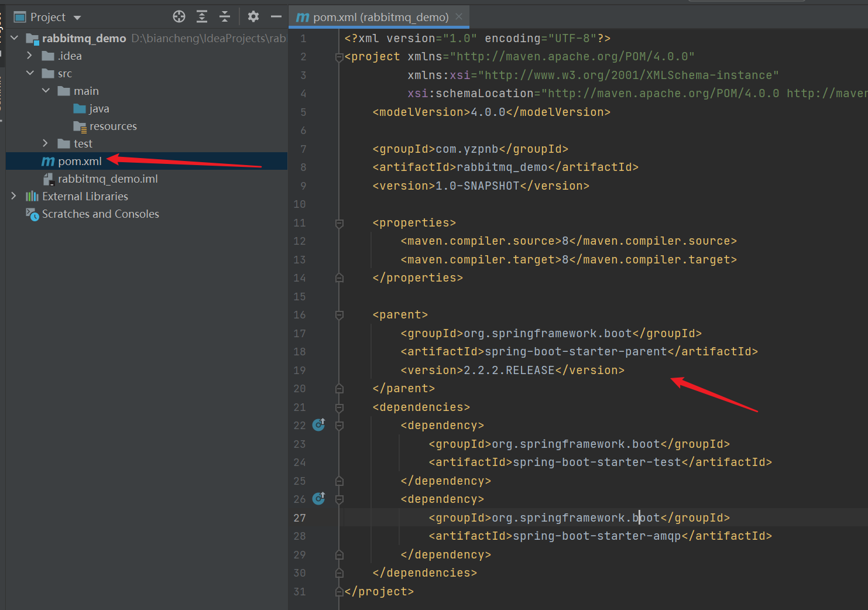Click rabbitmq_demo root project name
868x610 pixels.
pyautogui.click(x=84, y=38)
